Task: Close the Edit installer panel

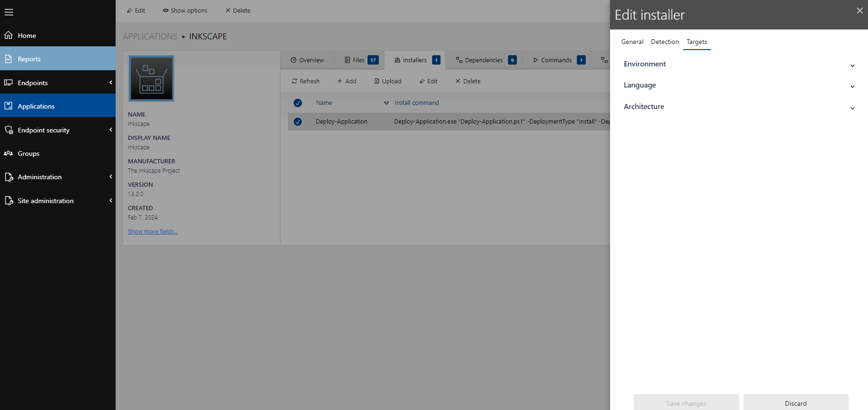Action: (860, 10)
